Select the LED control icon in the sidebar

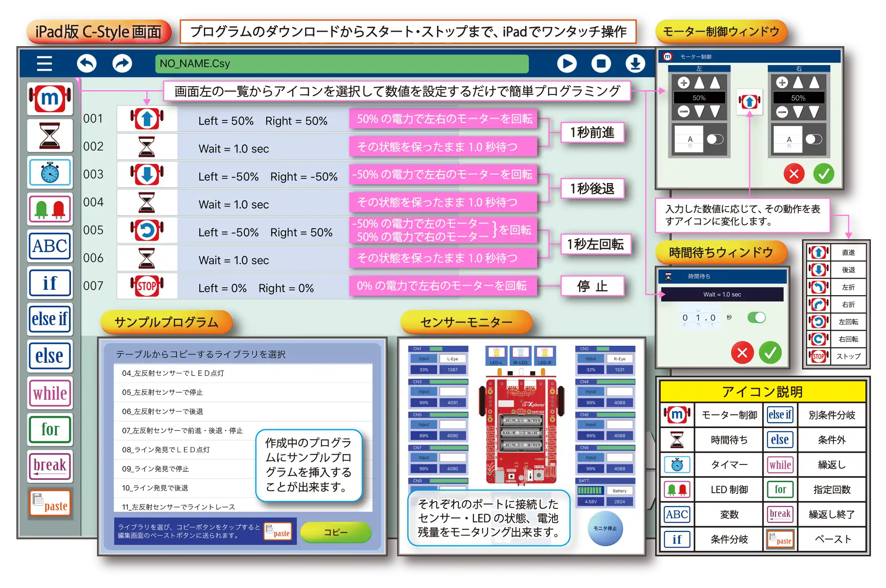coord(50,209)
